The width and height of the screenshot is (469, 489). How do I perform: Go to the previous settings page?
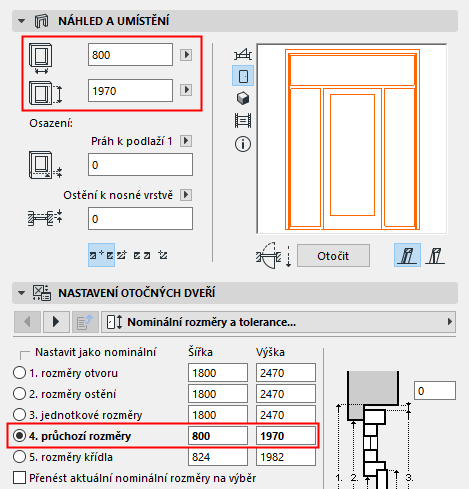click(x=28, y=322)
